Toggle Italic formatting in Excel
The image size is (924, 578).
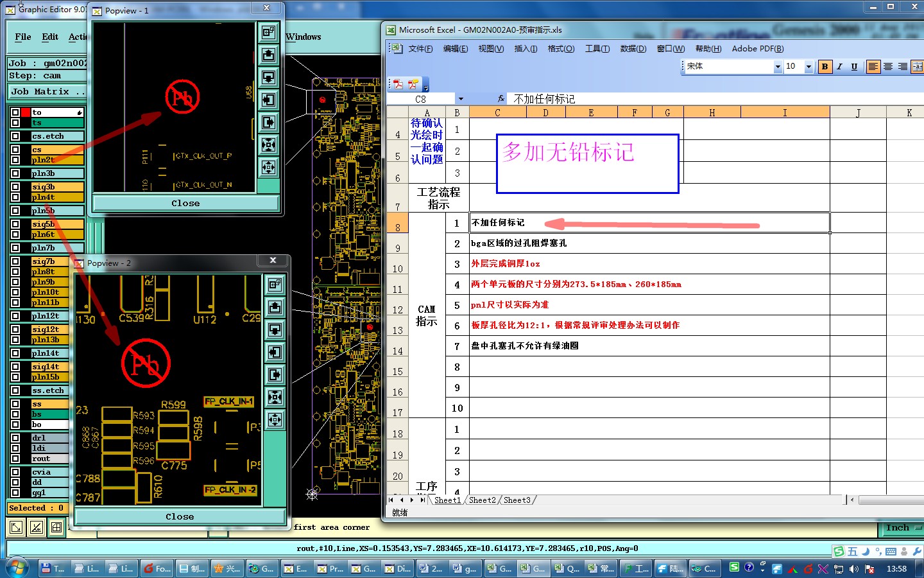pos(839,66)
